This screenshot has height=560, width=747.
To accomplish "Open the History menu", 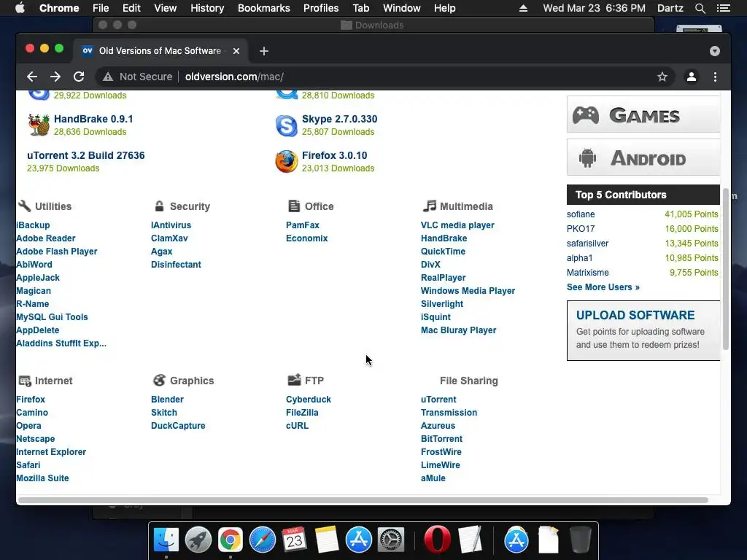I will [207, 8].
